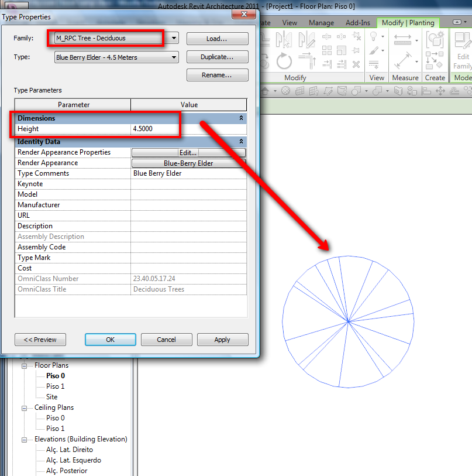
Task: Select the tree symbol in drawing area
Action: click(x=348, y=322)
